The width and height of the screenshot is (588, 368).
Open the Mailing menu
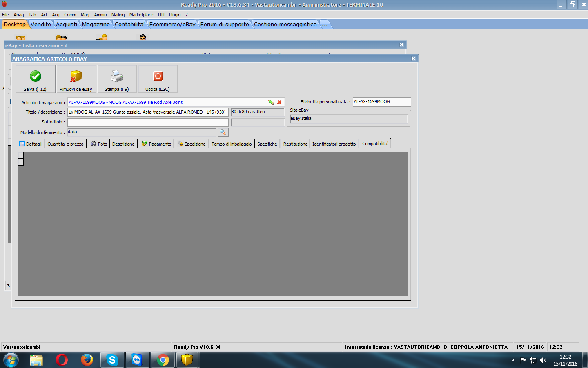118,15
